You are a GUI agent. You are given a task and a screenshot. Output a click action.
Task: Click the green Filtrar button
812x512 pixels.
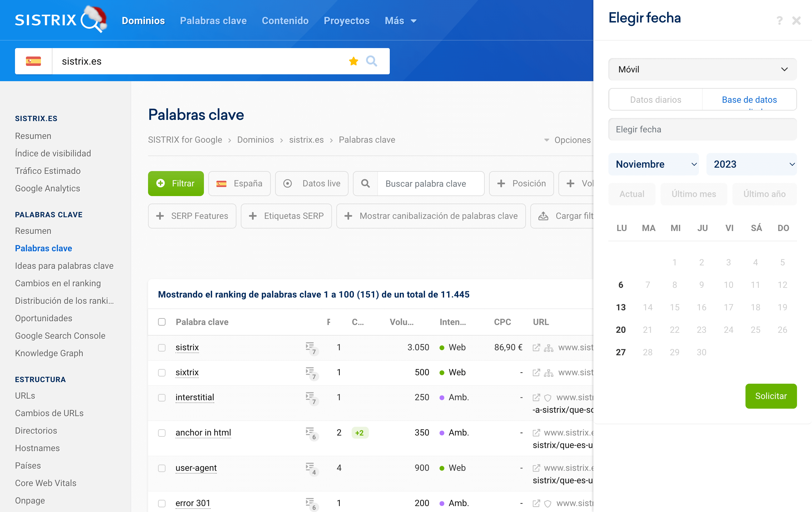(x=176, y=183)
